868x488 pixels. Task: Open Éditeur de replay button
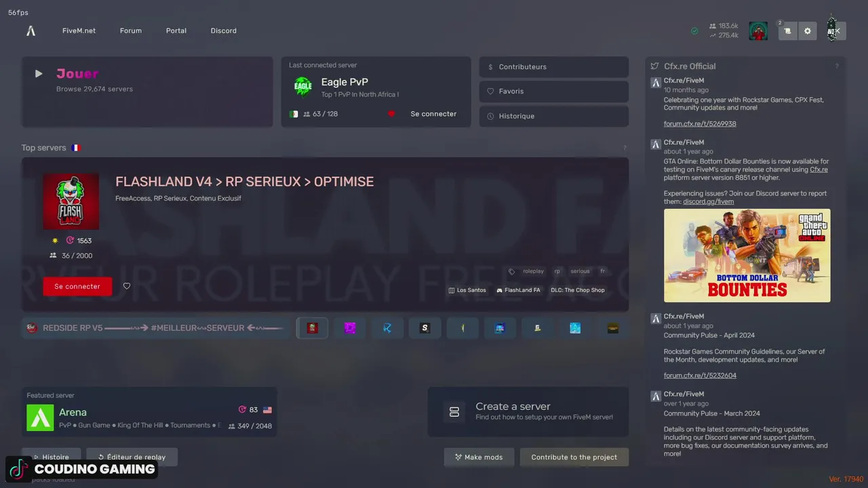pyautogui.click(x=133, y=457)
